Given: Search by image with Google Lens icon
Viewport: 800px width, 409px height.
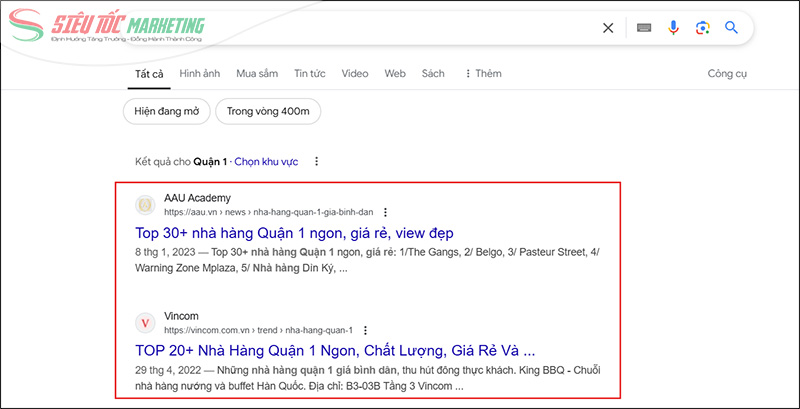Looking at the screenshot, I should click(702, 28).
